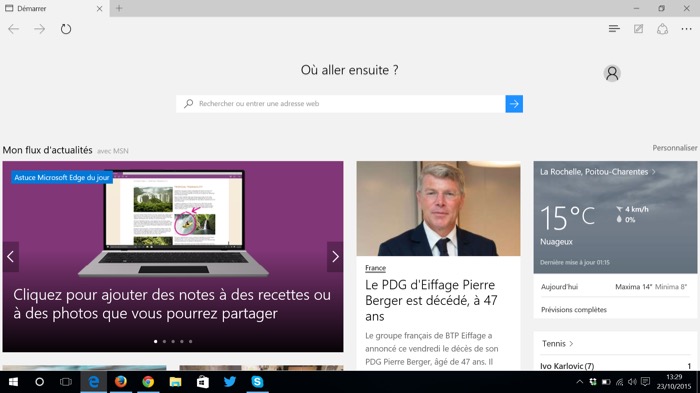
Task: Expand La Rochelle, Poitou-Charentes location chevron
Action: [654, 171]
